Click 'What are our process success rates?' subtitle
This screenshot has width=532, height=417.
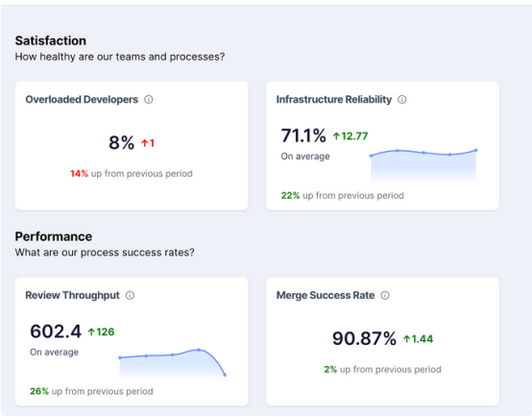pos(105,253)
